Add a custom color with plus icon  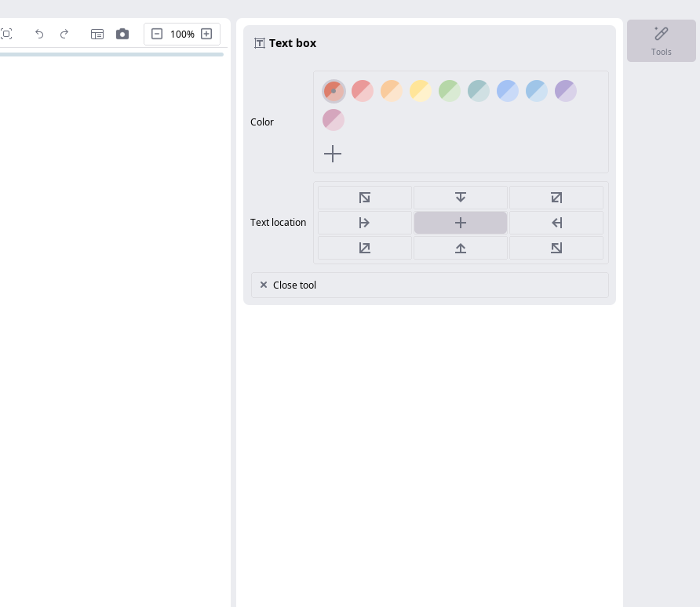[x=333, y=154]
